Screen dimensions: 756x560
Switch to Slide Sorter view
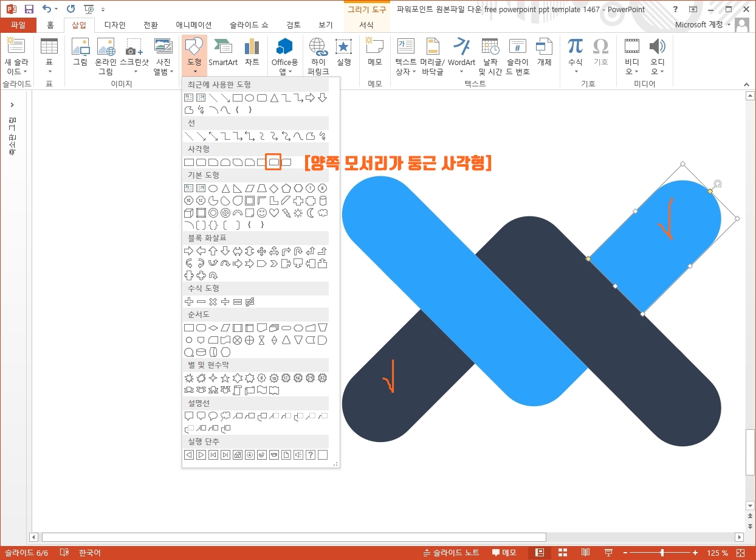(x=563, y=553)
